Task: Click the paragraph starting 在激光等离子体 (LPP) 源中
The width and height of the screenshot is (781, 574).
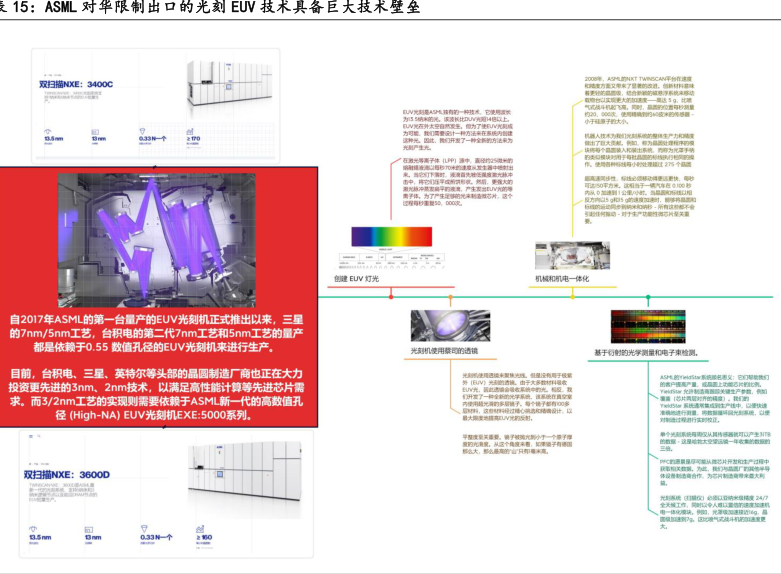Action: 458,182
